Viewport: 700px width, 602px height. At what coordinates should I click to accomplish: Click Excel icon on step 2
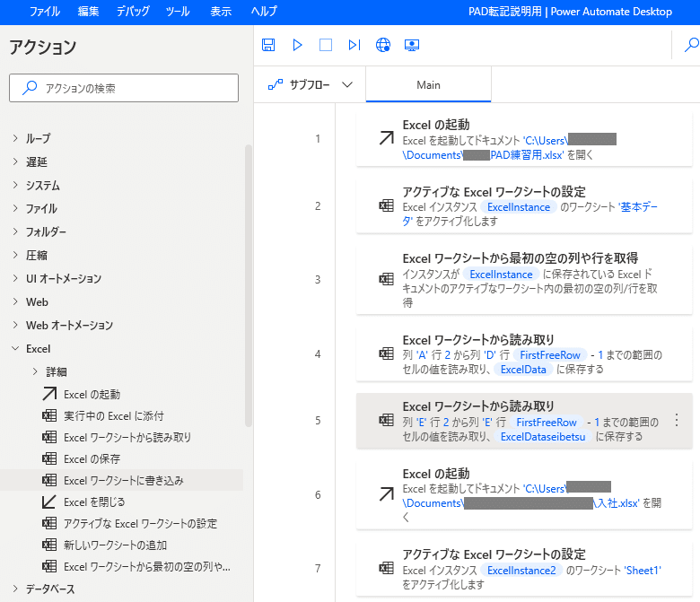[386, 205]
